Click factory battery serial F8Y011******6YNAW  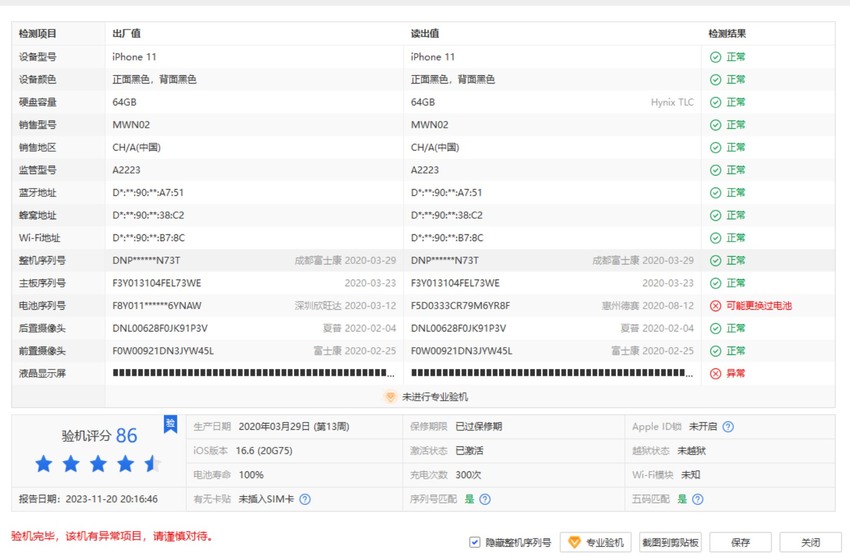click(x=157, y=306)
